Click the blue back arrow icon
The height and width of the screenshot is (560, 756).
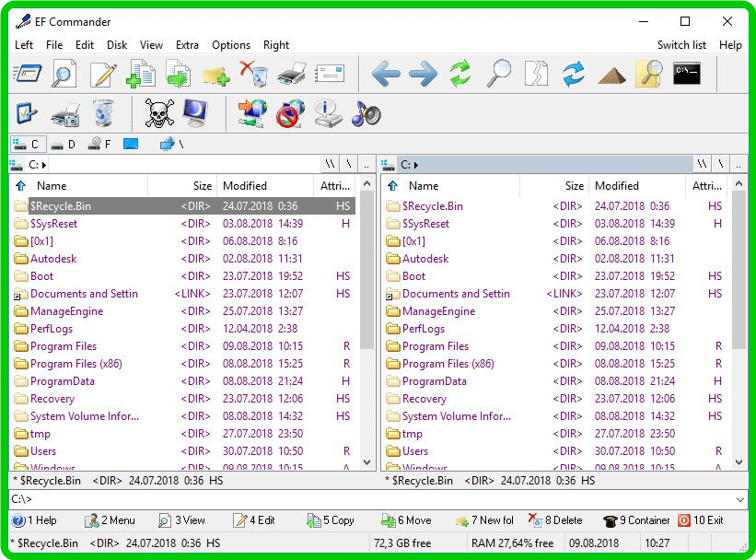(x=386, y=74)
